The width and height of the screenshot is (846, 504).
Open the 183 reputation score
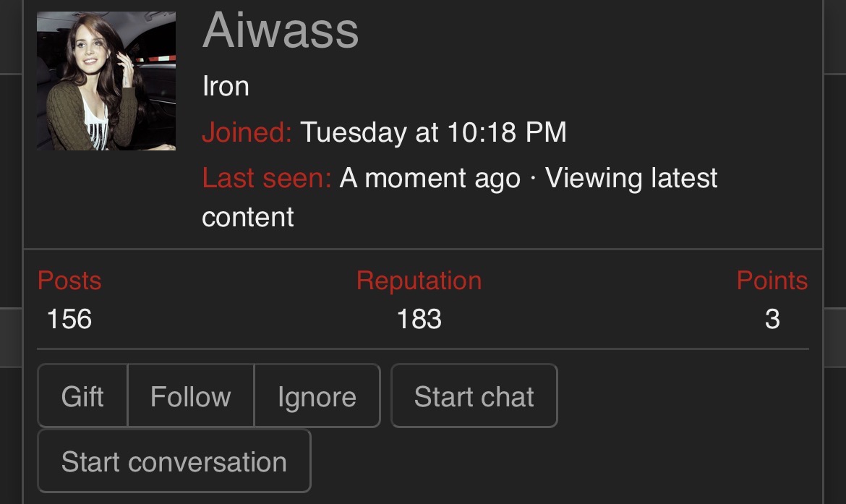tap(419, 319)
